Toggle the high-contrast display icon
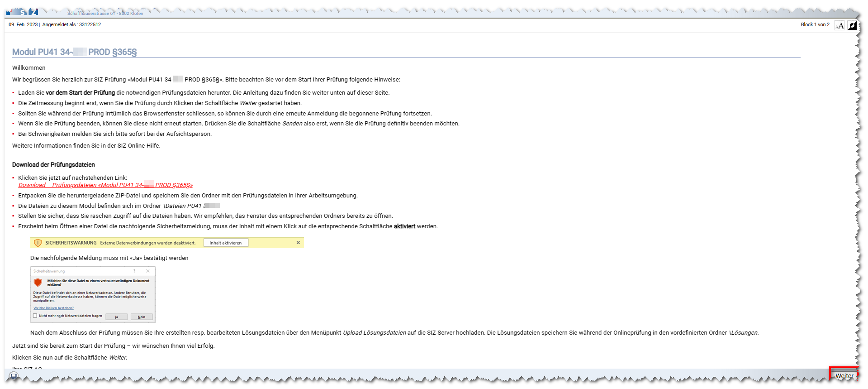The width and height of the screenshot is (868, 389). [x=852, y=25]
